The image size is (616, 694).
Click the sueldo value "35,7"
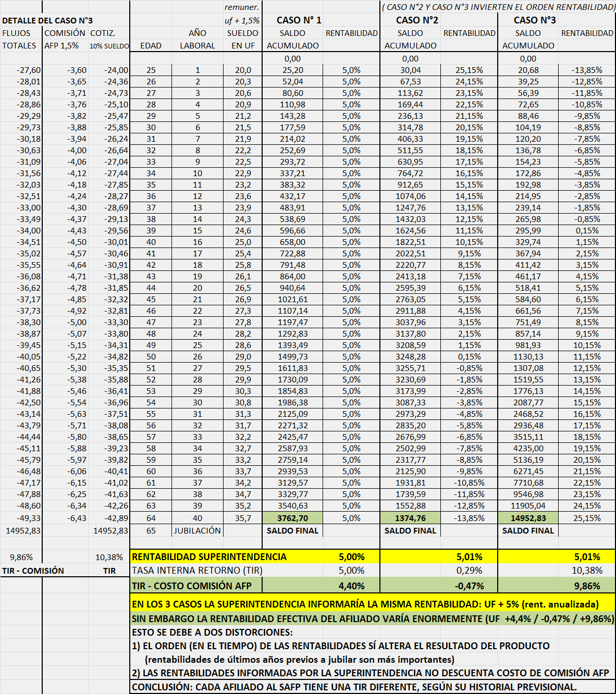pyautogui.click(x=243, y=518)
